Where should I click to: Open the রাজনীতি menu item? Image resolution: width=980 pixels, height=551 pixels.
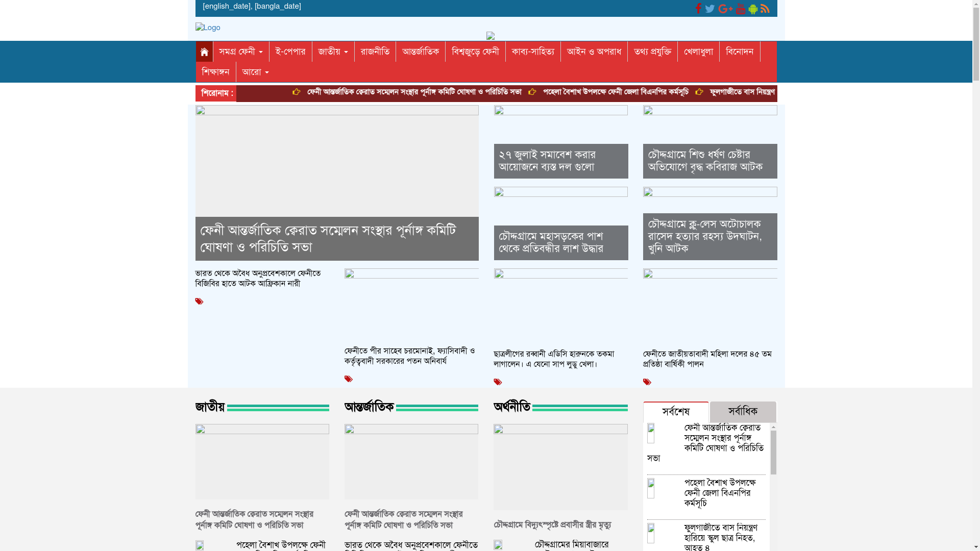(x=375, y=52)
